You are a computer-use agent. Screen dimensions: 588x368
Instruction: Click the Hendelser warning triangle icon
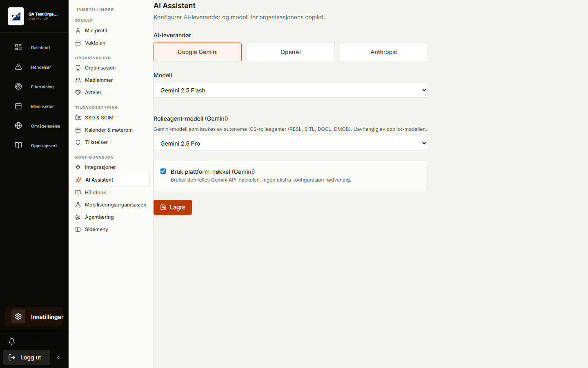(x=18, y=67)
